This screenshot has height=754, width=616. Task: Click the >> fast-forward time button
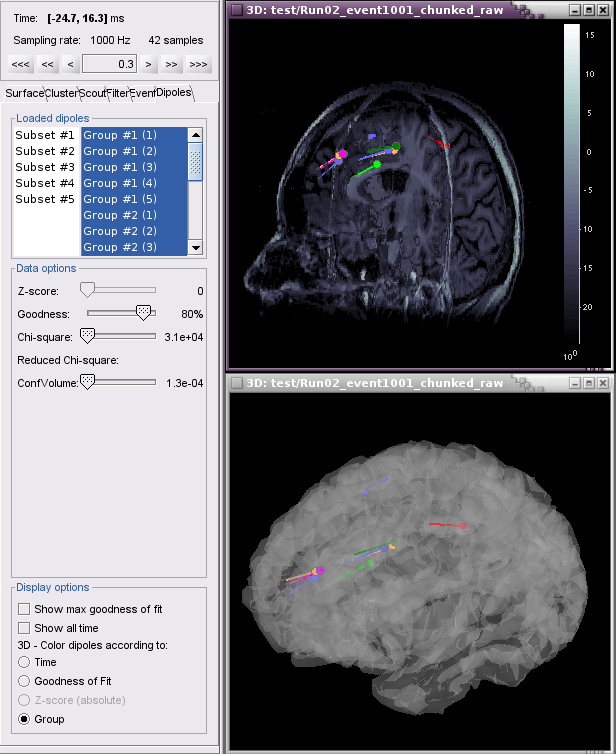point(172,64)
